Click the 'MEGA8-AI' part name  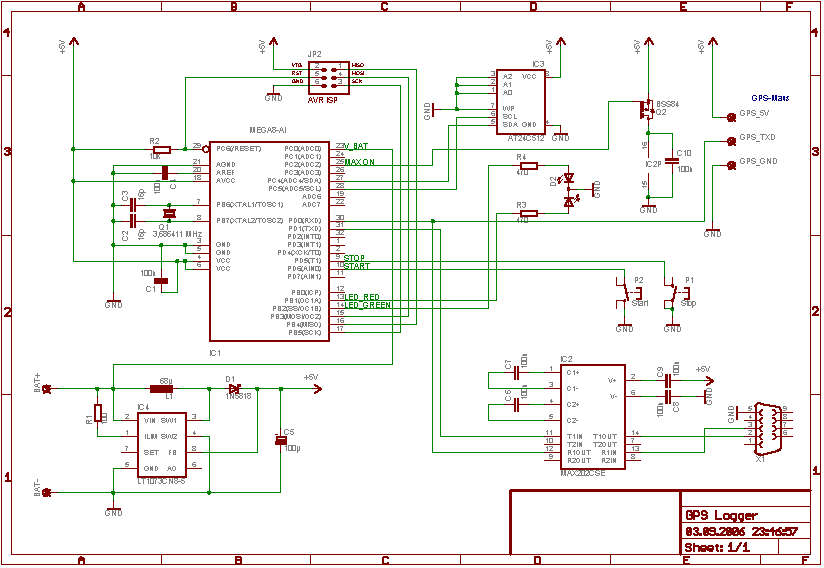pos(268,130)
